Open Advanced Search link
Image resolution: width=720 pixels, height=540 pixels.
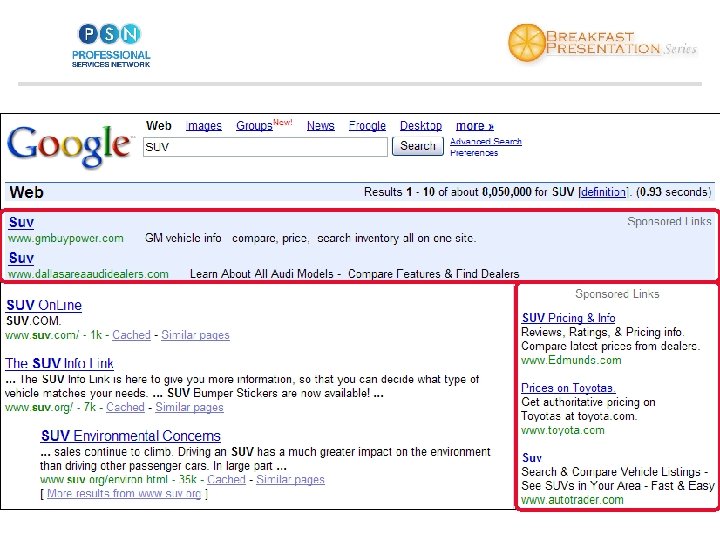[486, 141]
